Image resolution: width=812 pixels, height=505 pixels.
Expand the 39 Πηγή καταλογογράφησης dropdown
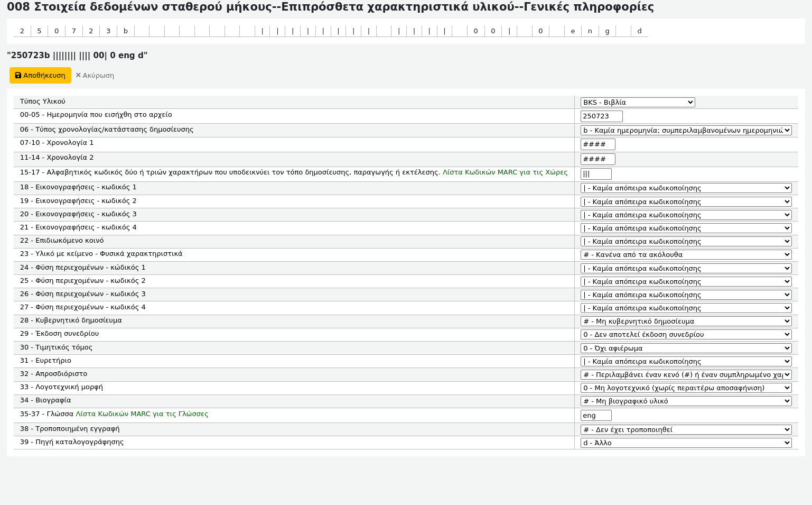[x=685, y=443]
